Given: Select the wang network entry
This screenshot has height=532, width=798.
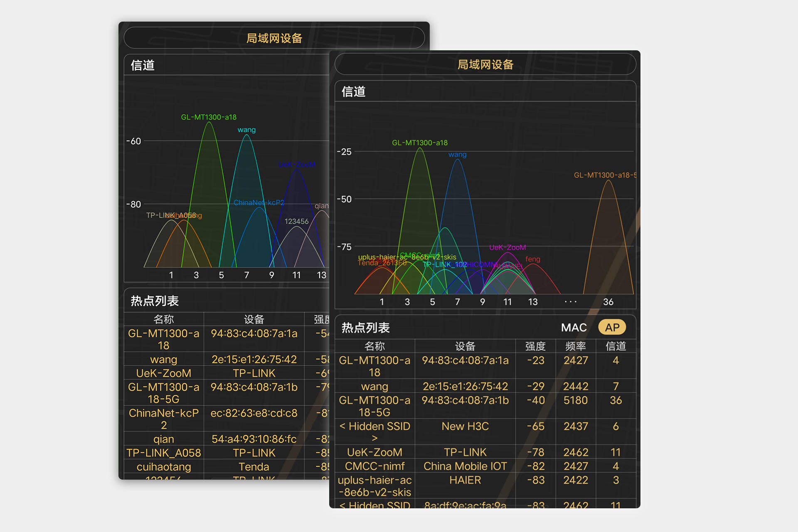Looking at the screenshot, I should point(374,386).
